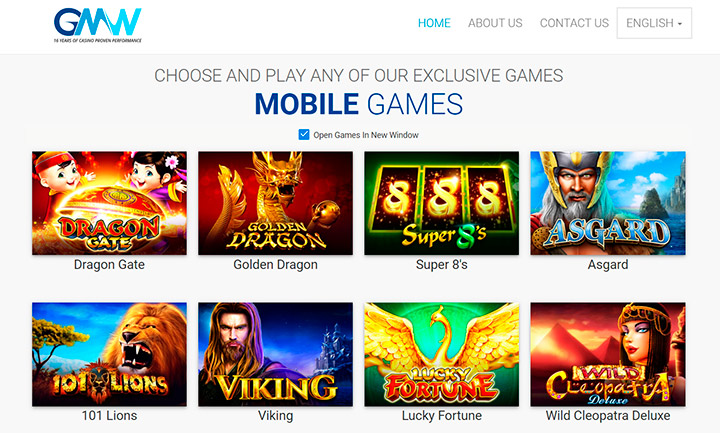
Task: Open the Asgard game thumbnail
Action: (608, 203)
